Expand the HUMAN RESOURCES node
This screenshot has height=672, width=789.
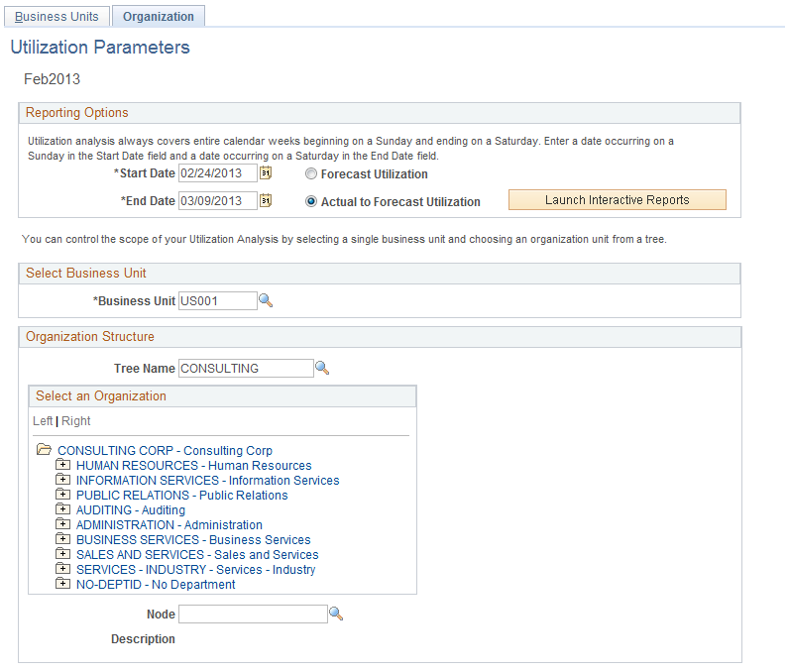[x=62, y=464]
